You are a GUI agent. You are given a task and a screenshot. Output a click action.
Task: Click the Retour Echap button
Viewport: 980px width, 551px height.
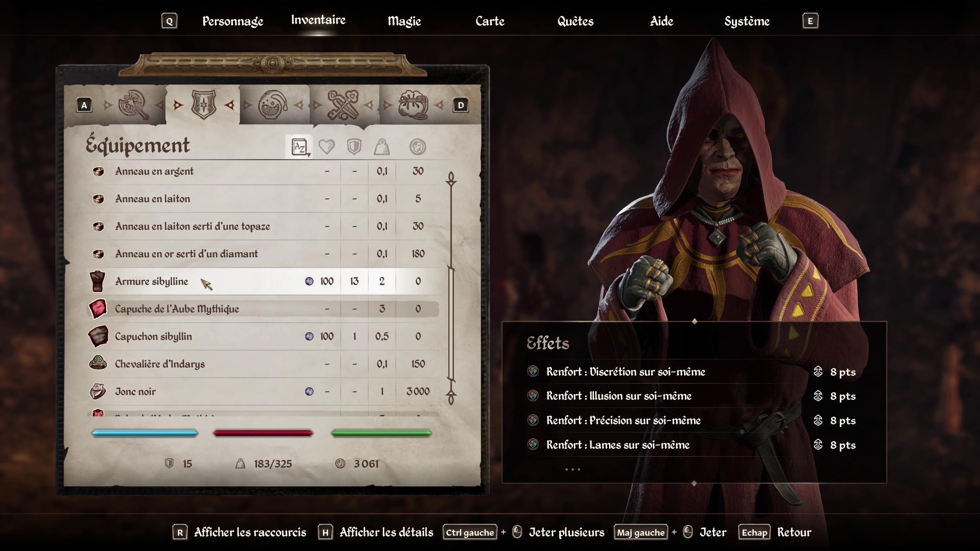(774, 532)
